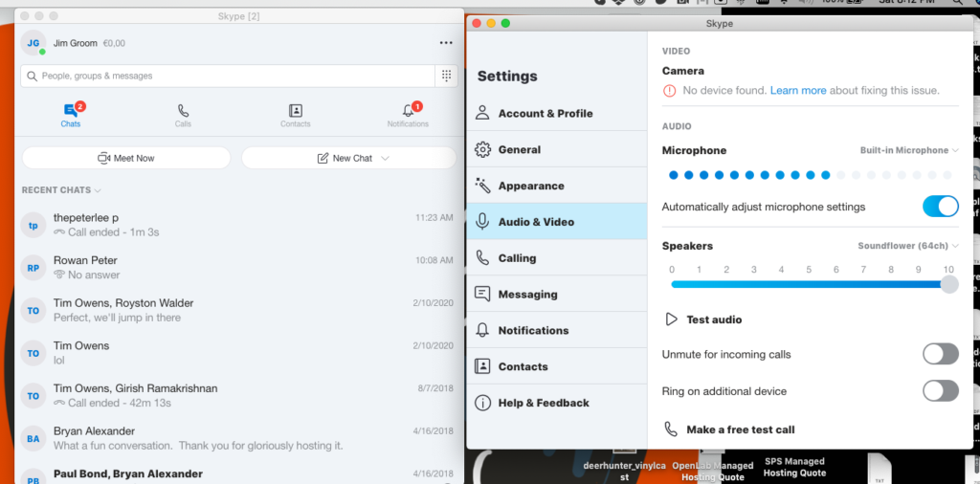
Task: Click Jim Groom's JG profile avatar
Action: point(33,43)
